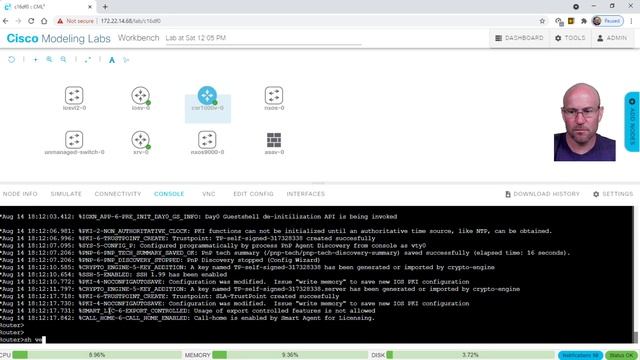Select the xrv-0 router node
This screenshot has width=640, height=360.
[140, 140]
